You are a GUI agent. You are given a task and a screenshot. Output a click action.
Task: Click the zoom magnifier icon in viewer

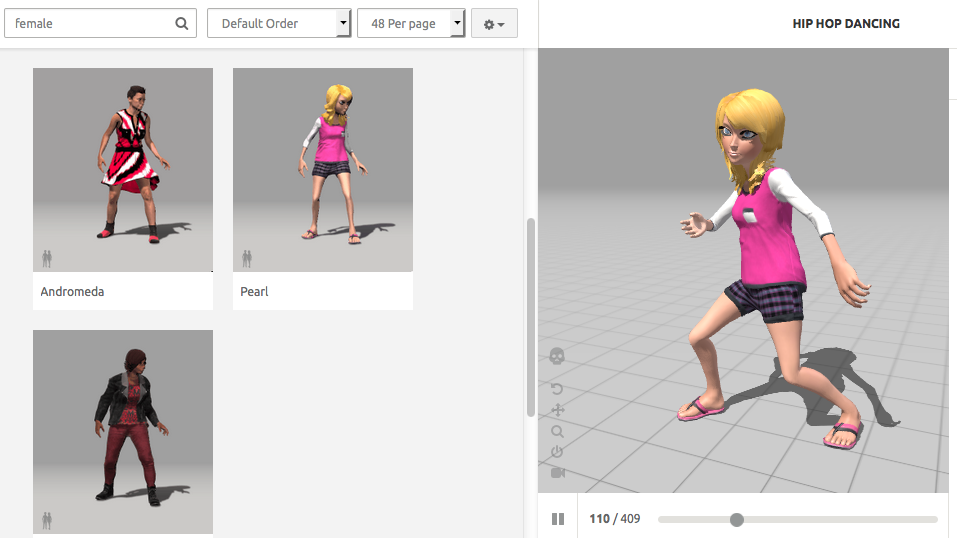tap(557, 432)
